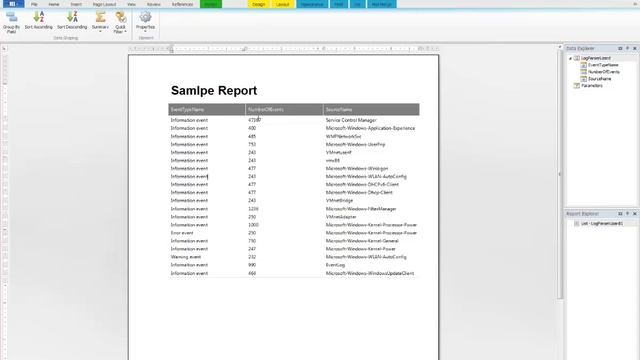This screenshot has height=360, width=640.
Task: Click the NumberOfEvents column header
Action: [x=284, y=109]
